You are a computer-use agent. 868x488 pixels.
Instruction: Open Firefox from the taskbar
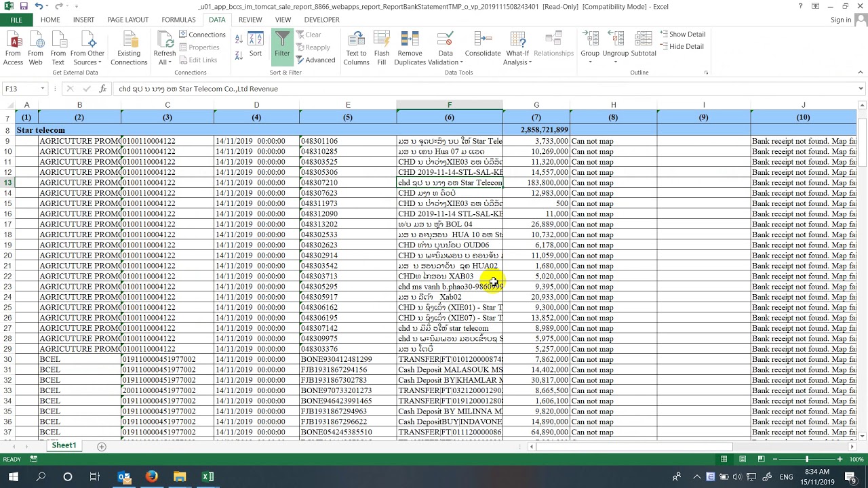[x=151, y=477]
